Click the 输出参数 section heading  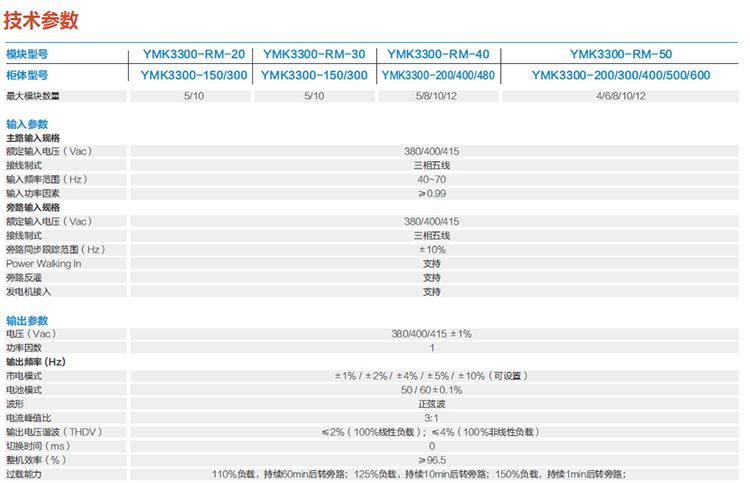[x=27, y=320]
